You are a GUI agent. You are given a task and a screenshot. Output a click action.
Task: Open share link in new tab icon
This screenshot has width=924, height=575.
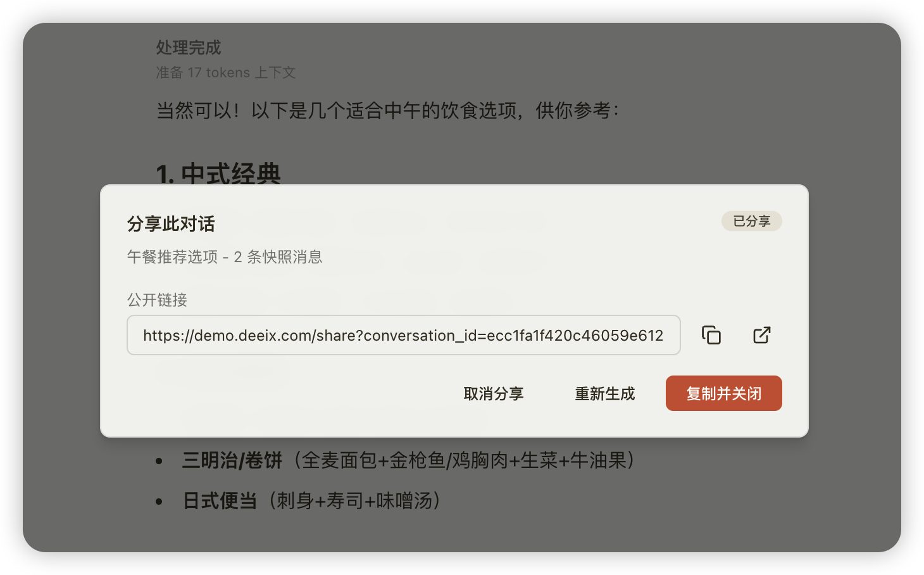(762, 335)
